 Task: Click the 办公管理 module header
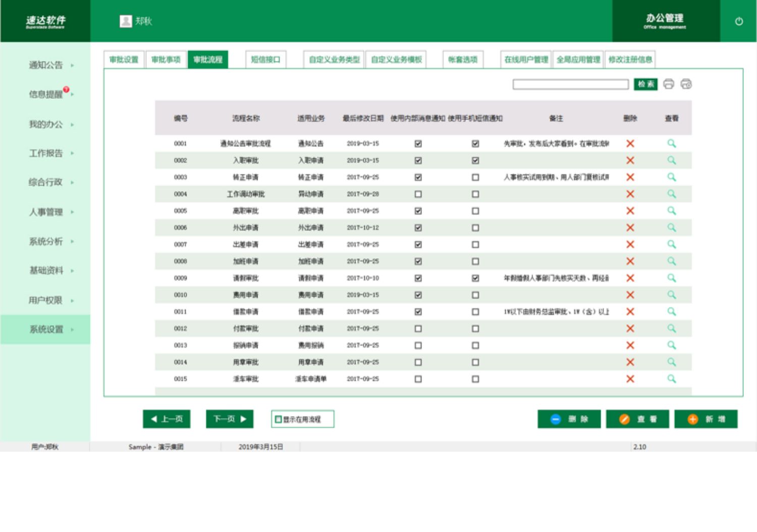(x=665, y=21)
